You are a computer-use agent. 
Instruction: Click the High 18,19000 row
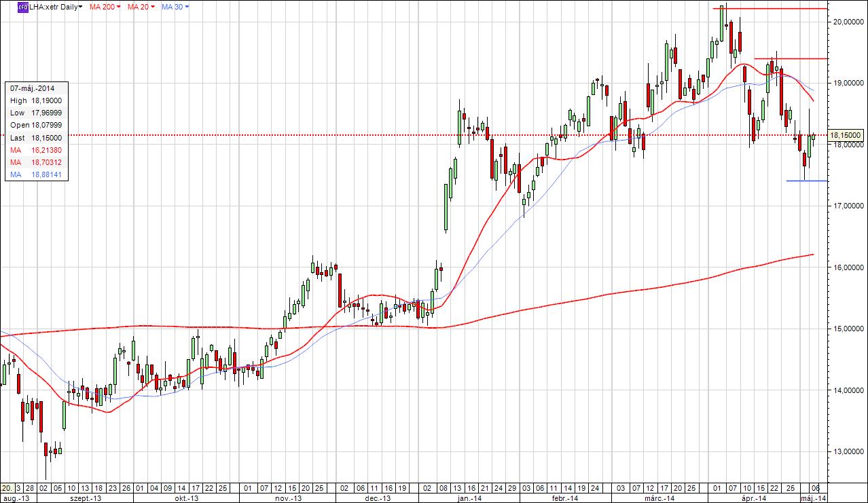tap(37, 100)
